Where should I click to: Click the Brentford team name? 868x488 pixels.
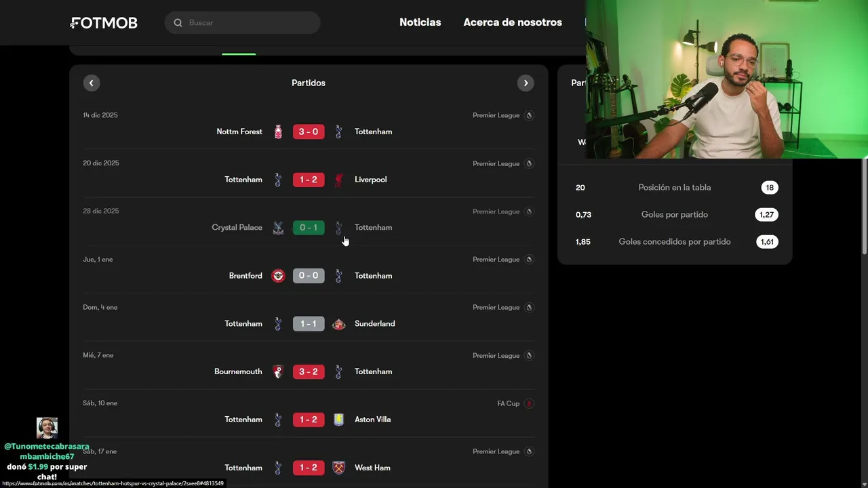pyautogui.click(x=245, y=276)
